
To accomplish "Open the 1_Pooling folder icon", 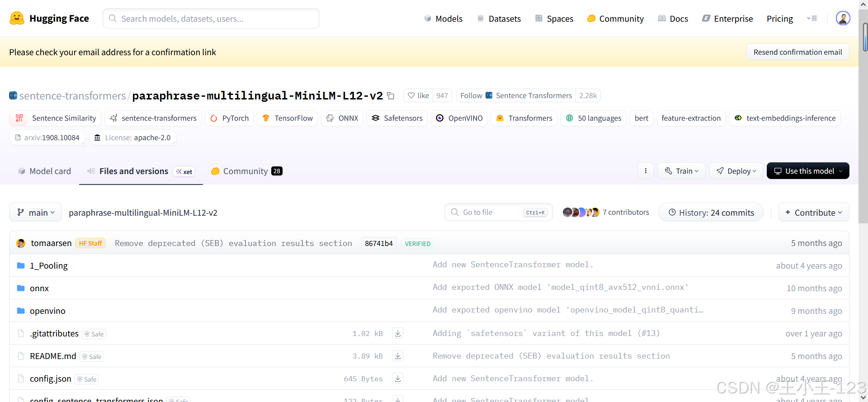I will click(x=21, y=265).
